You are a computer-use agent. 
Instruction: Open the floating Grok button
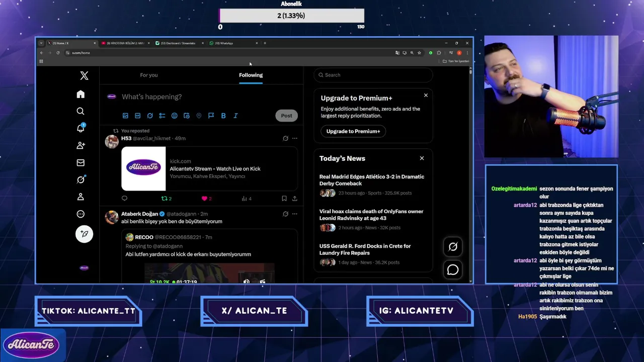453,246
